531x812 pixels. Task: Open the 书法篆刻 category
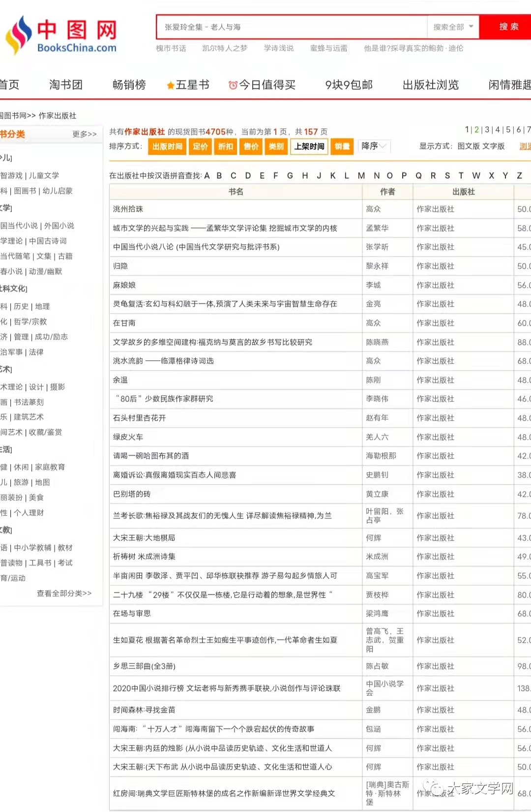pos(29,402)
